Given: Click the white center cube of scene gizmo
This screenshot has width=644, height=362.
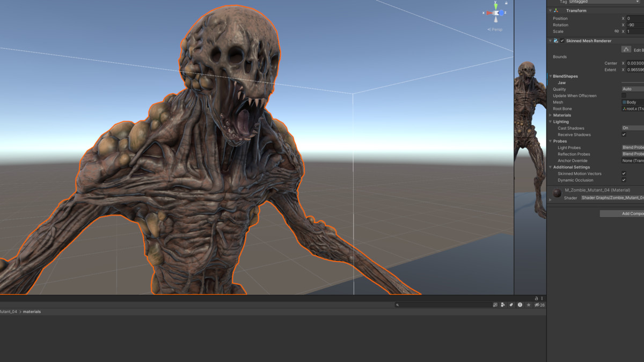Looking at the screenshot, I should click(496, 13).
